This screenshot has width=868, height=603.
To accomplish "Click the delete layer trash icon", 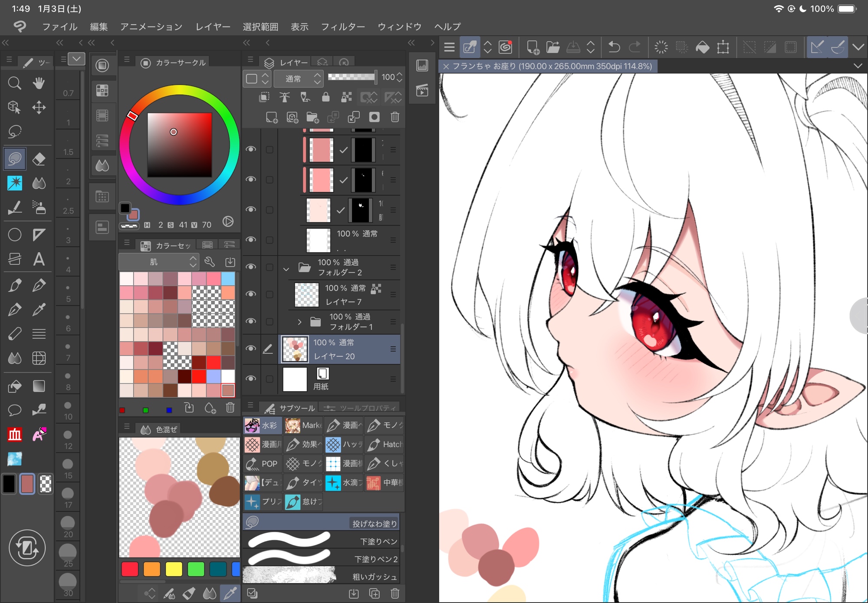I will pos(395,117).
